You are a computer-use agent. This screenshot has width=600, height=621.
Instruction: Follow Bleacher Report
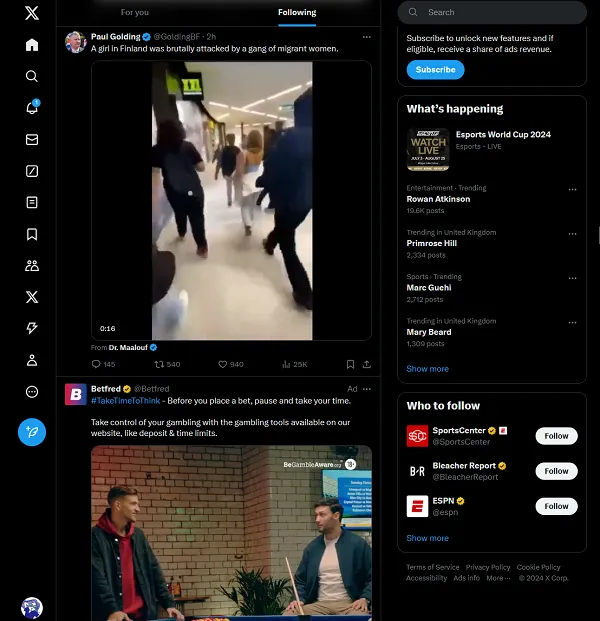556,471
